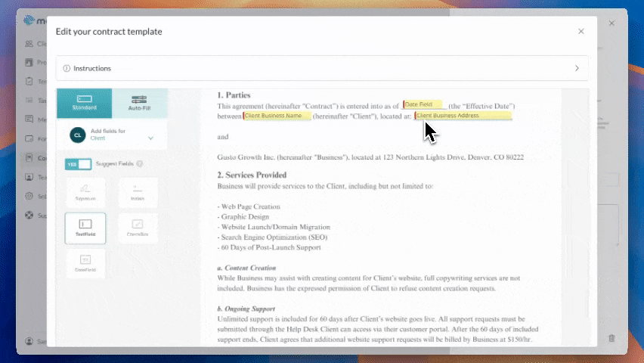Close the background panel with X
The height and width of the screenshot is (363, 644).
pos(611,23)
